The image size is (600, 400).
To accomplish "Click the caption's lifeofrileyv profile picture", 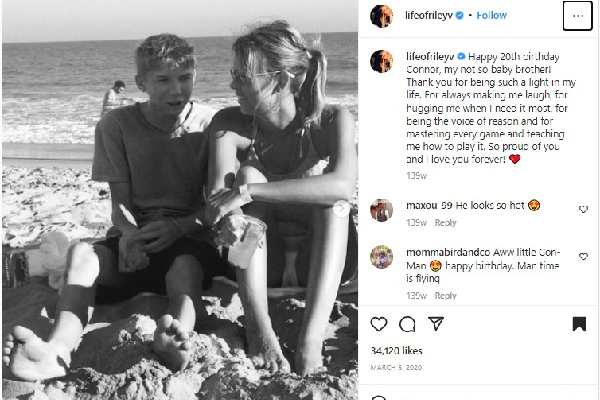I will 381,61.
